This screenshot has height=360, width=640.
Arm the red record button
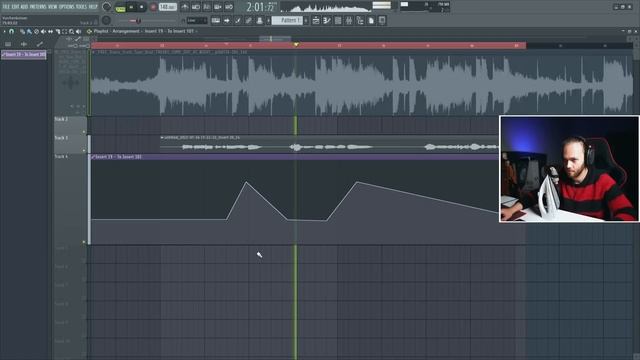pyautogui.click(x=153, y=7)
